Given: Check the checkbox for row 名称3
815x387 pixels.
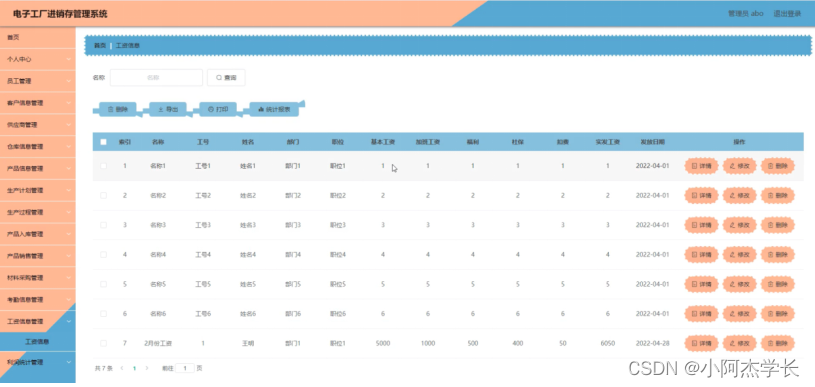Looking at the screenshot, I should 103,225.
